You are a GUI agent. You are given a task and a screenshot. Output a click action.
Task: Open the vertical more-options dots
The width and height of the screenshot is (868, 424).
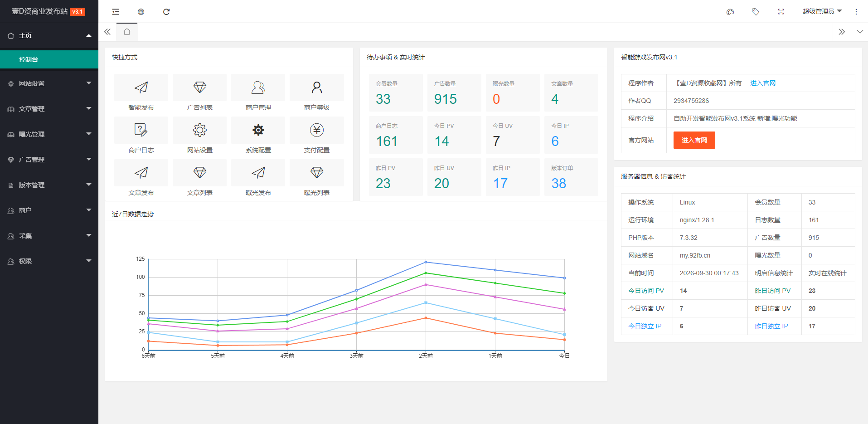[856, 12]
